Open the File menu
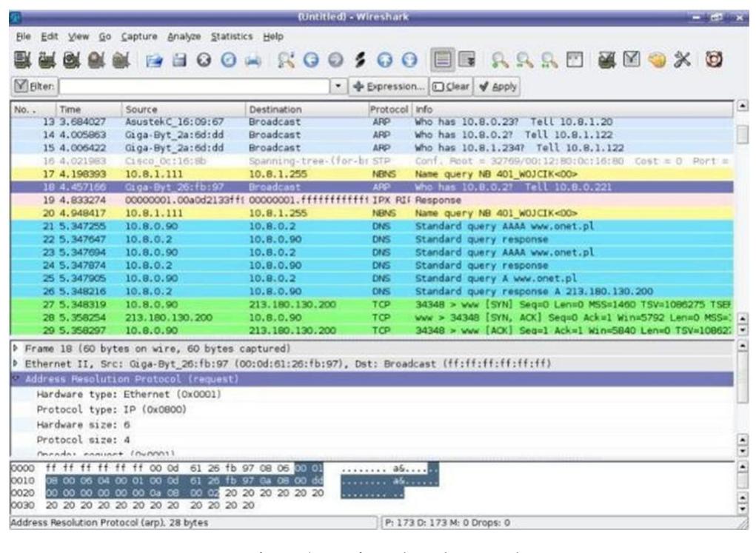The image size is (756, 553). pos(23,36)
